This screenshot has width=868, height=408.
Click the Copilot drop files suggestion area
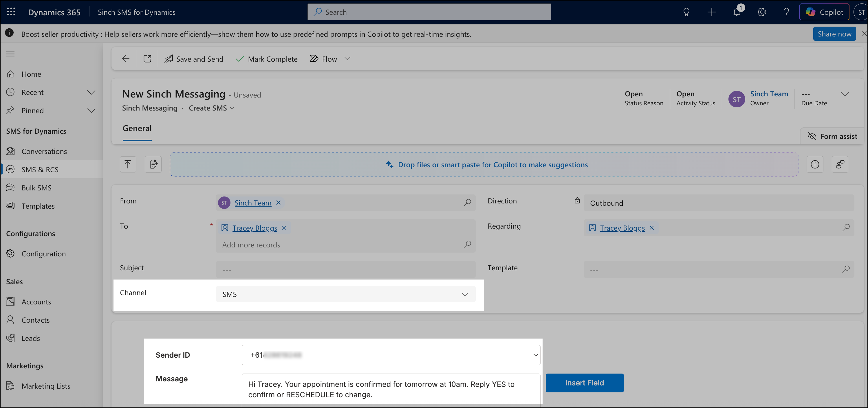(484, 165)
